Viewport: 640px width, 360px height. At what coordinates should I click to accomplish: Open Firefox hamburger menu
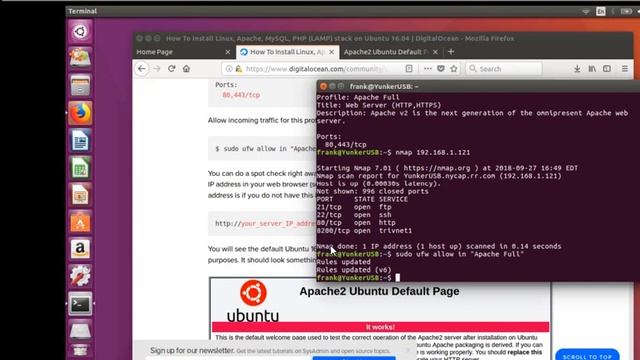coord(625,69)
